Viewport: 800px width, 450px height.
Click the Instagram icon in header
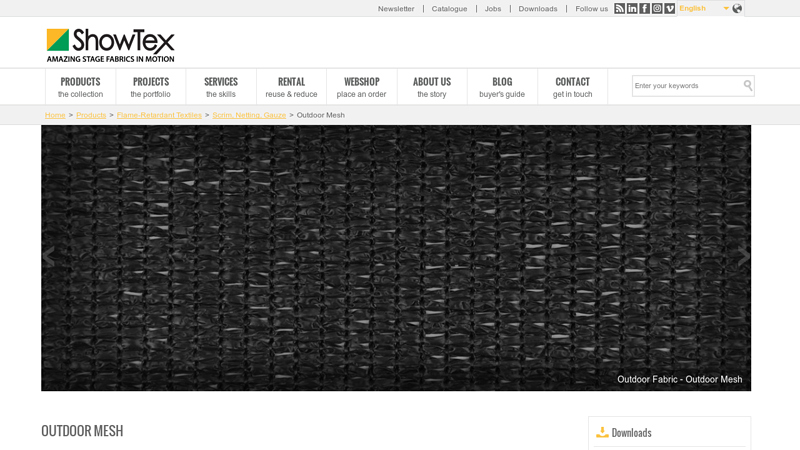click(657, 9)
